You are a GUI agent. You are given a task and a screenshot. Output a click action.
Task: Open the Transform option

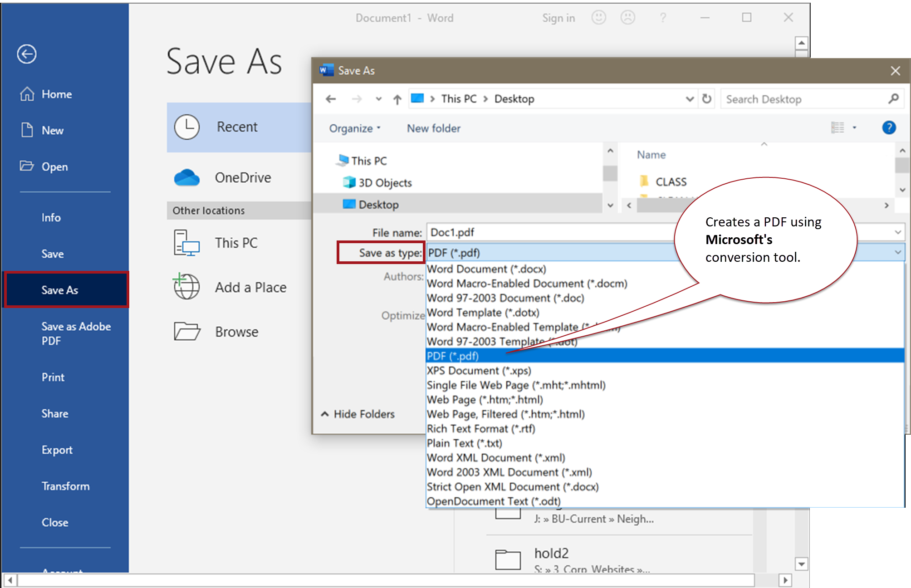(65, 486)
